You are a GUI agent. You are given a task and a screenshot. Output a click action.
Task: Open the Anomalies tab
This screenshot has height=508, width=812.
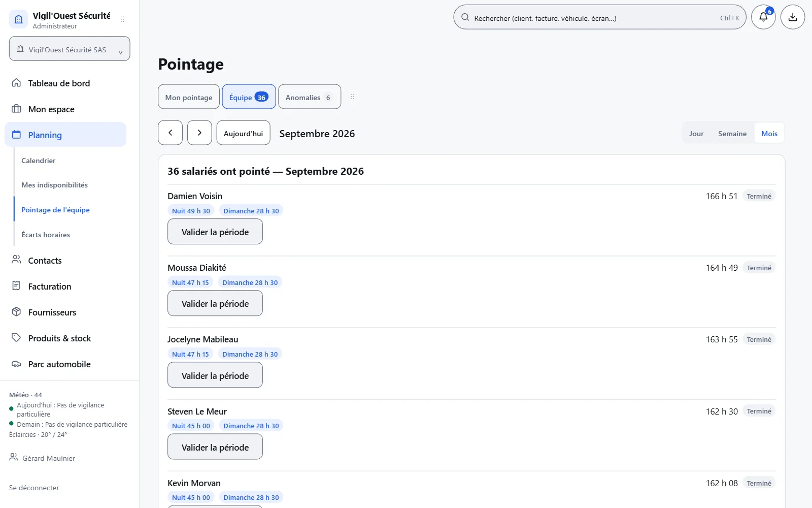(x=310, y=97)
